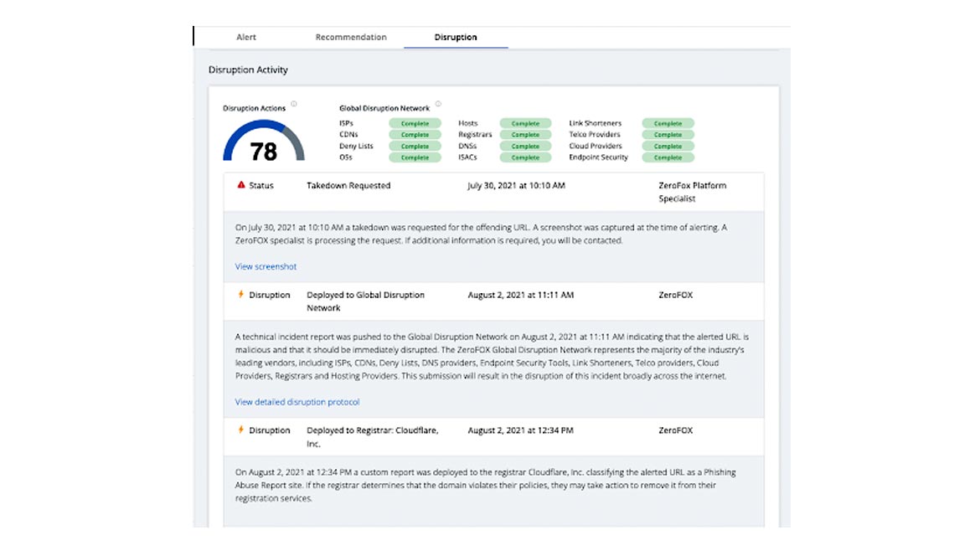Switch to the Alert tab

(x=246, y=38)
